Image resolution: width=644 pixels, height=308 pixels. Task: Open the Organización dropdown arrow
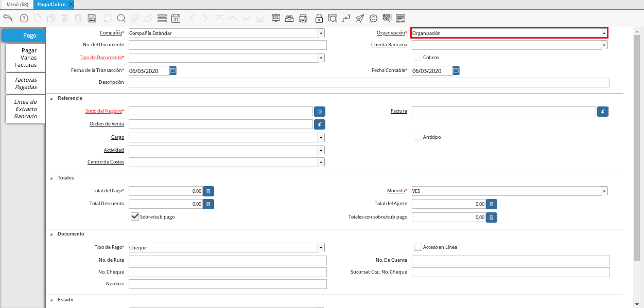coord(603,33)
